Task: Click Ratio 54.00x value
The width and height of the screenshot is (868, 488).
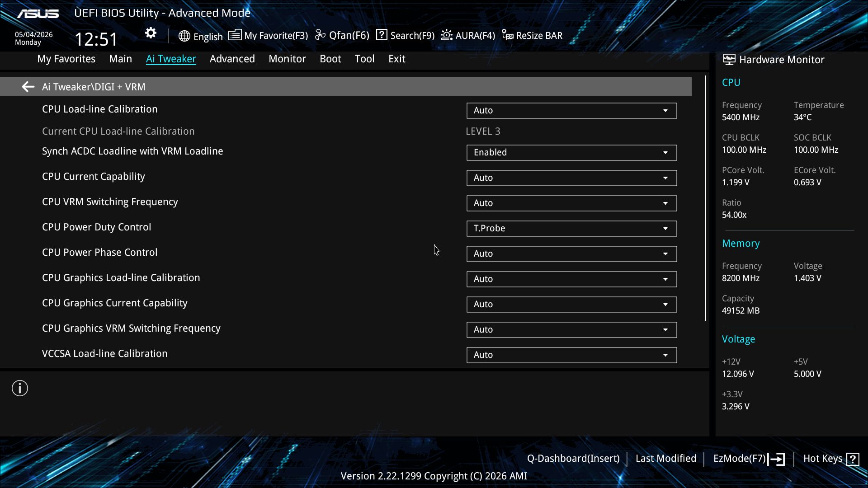Action: coord(734,215)
